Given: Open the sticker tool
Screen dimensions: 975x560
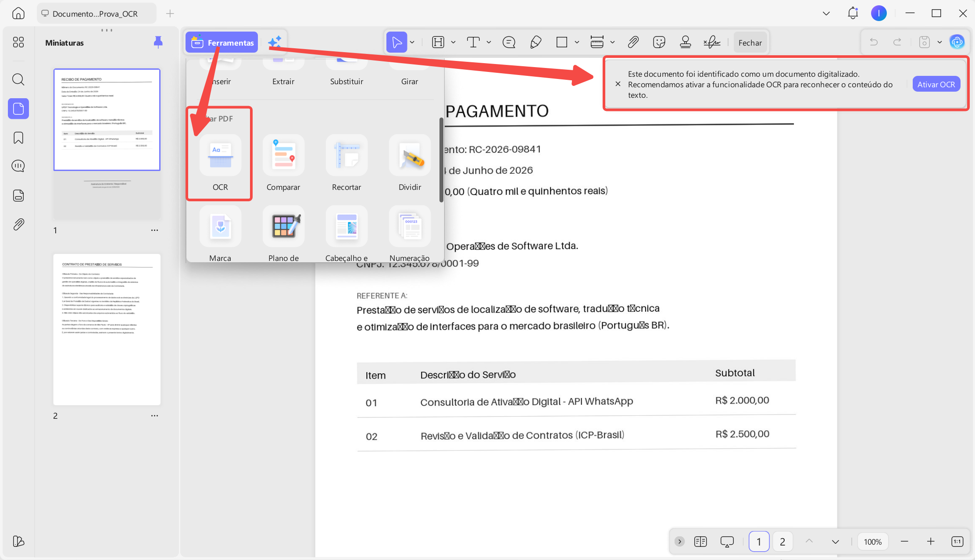Looking at the screenshot, I should [x=659, y=43].
